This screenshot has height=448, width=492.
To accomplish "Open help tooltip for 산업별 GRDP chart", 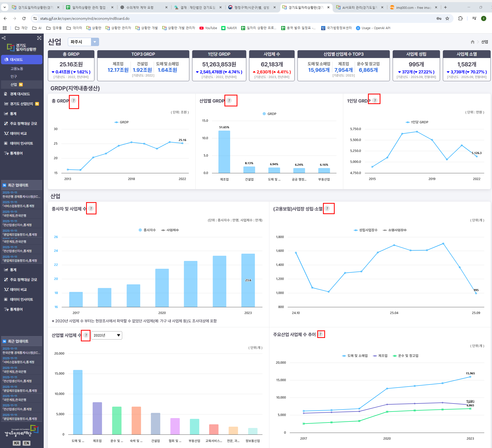I will coord(229,101).
